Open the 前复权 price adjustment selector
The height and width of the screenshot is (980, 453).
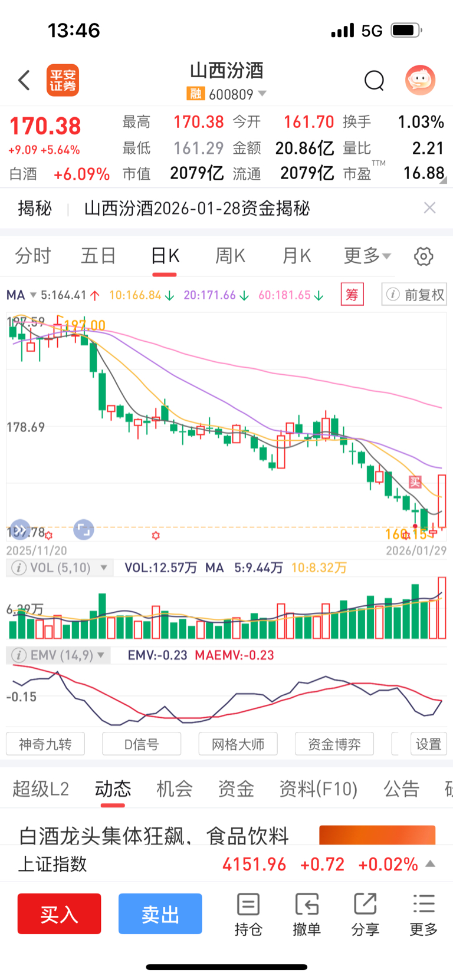click(414, 295)
